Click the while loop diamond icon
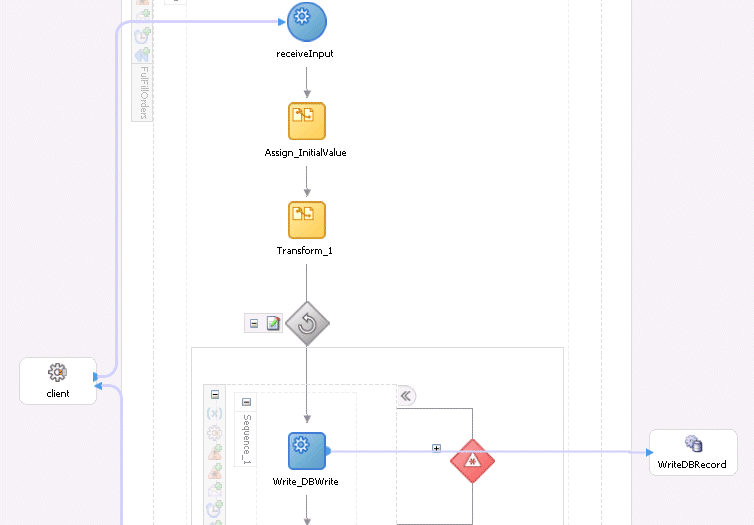The height and width of the screenshot is (525, 754). click(307, 324)
